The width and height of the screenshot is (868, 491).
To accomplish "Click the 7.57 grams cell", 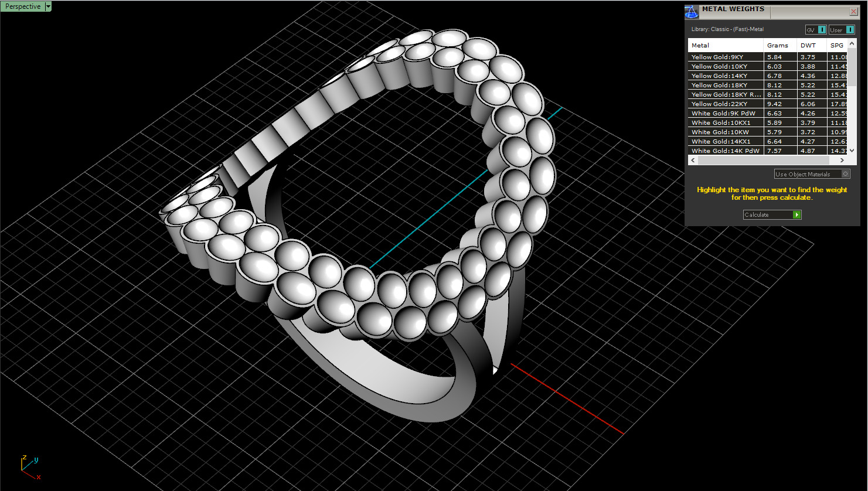I will click(x=780, y=151).
